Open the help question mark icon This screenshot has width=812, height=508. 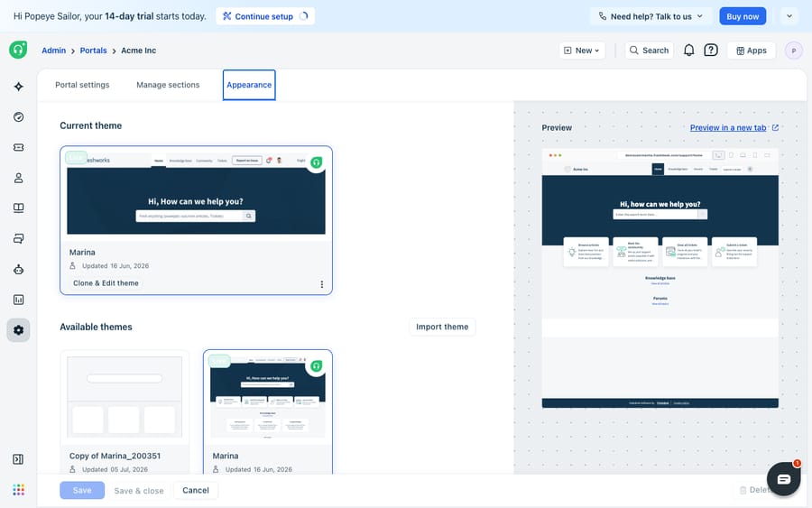coord(711,51)
